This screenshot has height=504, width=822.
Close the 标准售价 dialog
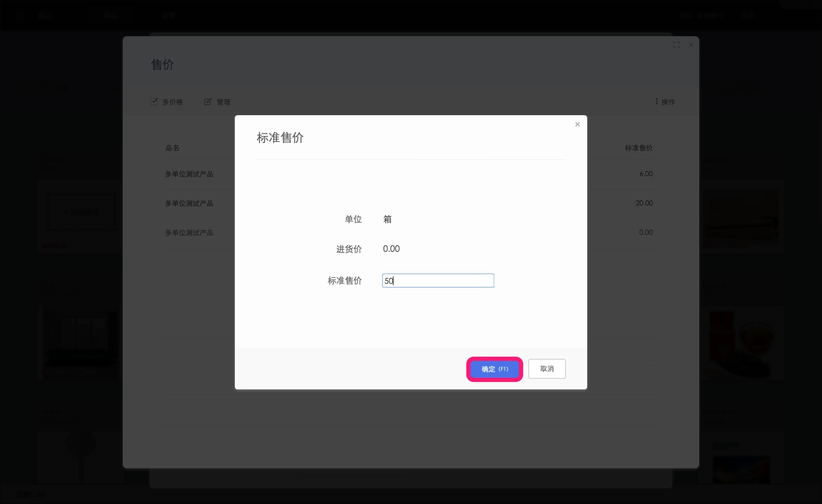(x=578, y=124)
